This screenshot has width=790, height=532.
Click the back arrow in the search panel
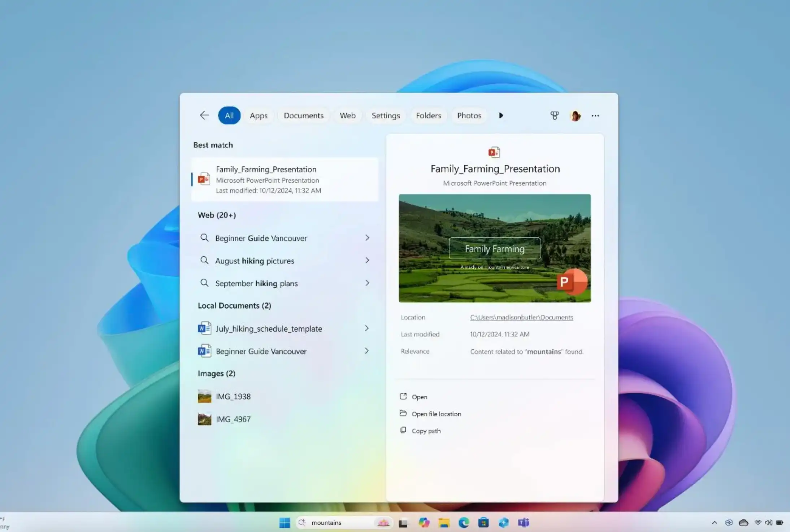tap(204, 115)
